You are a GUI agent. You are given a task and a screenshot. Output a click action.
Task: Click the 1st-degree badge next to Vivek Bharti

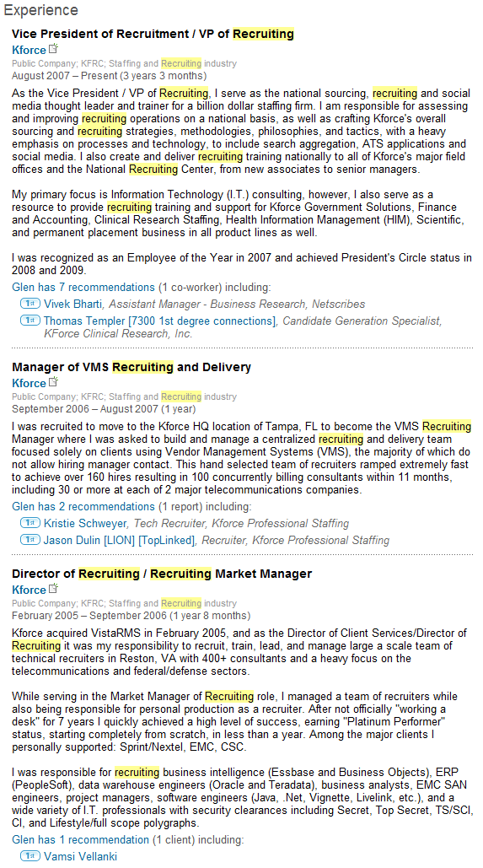pos(30,304)
